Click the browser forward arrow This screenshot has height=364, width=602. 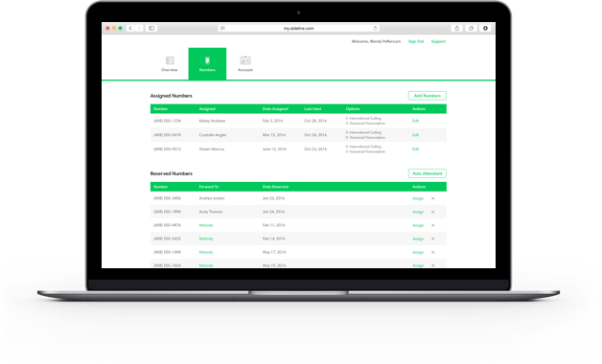click(x=139, y=29)
